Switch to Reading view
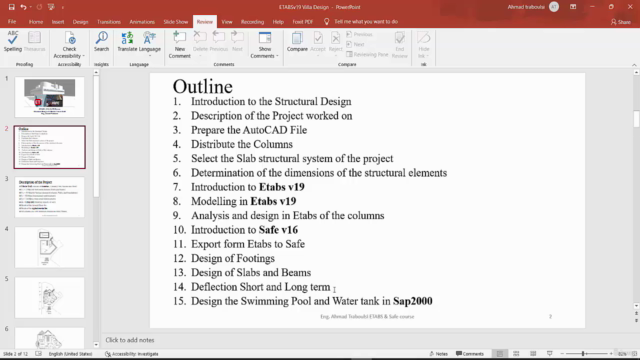 point(533,354)
